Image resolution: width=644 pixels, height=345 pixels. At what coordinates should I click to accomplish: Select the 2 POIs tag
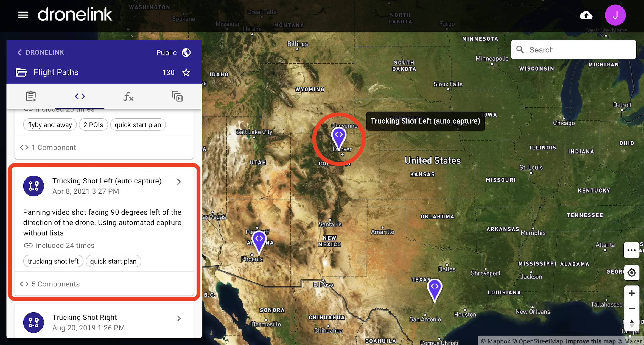click(93, 125)
